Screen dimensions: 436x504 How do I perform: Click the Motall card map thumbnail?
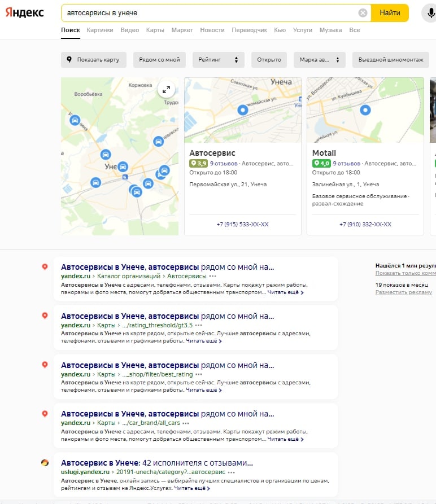tap(365, 110)
